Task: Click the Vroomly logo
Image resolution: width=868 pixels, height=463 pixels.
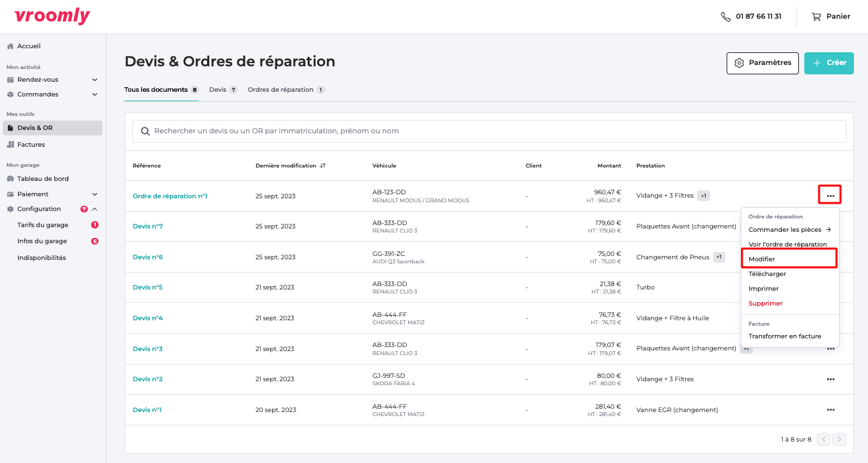Action: [x=52, y=17]
